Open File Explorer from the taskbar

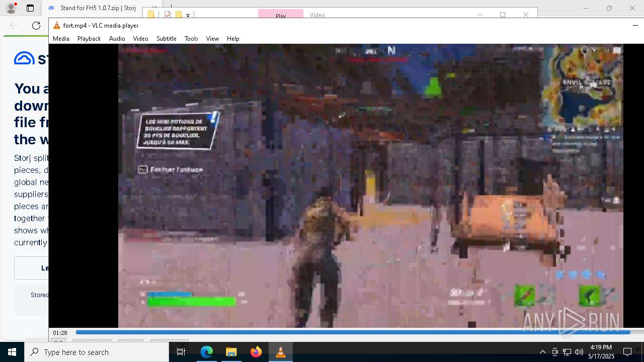(231, 352)
